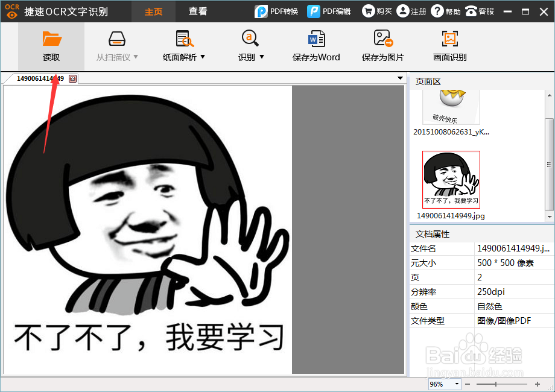Click the zoom decrease minus button
The height and width of the screenshot is (392, 555).
point(468,383)
